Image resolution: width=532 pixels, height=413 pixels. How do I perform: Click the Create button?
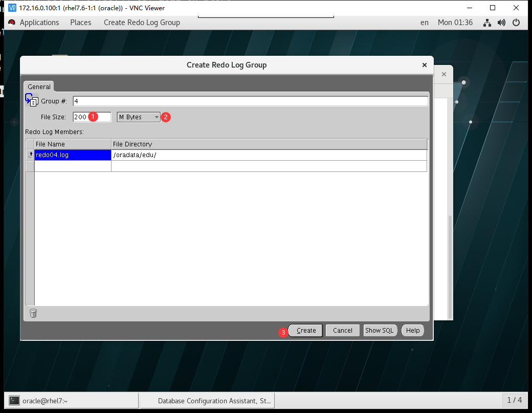[x=306, y=331]
